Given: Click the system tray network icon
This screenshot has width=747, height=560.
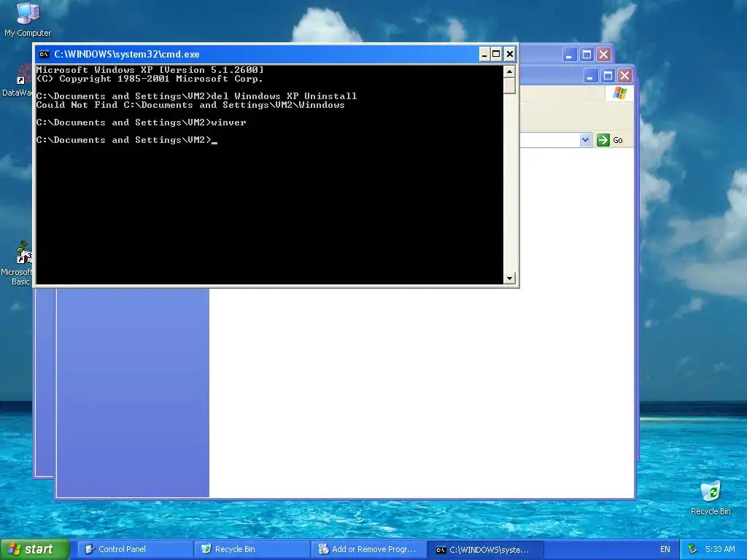Looking at the screenshot, I should (693, 550).
